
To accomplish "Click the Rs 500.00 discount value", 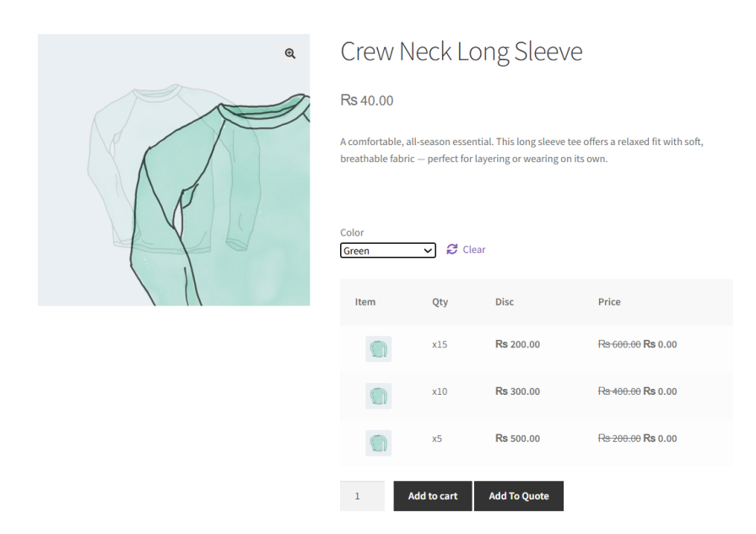I will [517, 439].
